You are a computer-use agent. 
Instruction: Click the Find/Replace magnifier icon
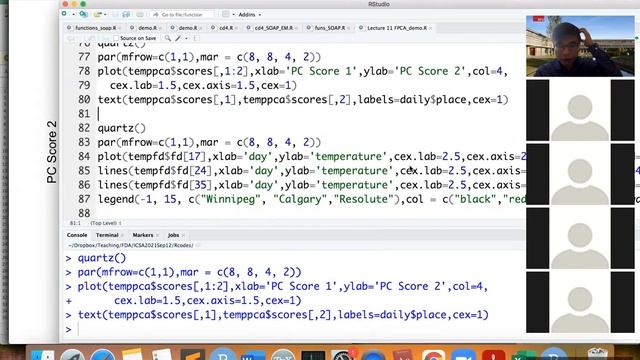tap(168, 38)
